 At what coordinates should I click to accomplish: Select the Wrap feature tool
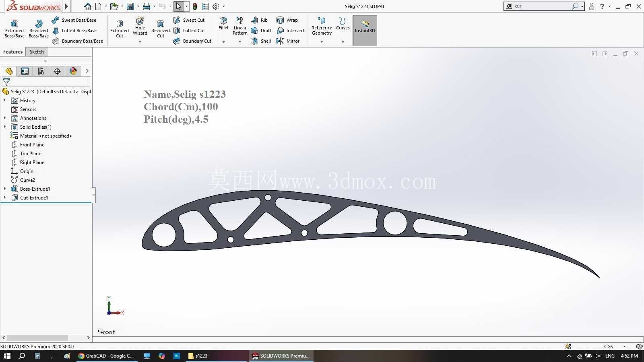(287, 20)
